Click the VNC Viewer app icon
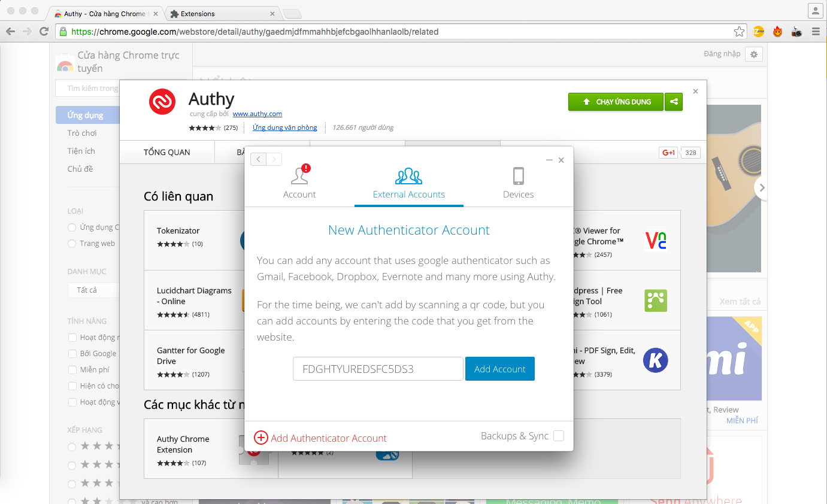The height and width of the screenshot is (504, 827). coord(656,240)
